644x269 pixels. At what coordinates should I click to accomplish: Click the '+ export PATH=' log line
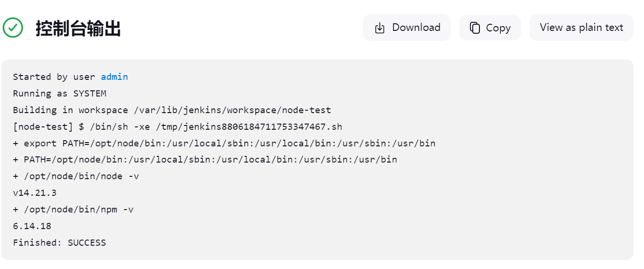[x=224, y=143]
